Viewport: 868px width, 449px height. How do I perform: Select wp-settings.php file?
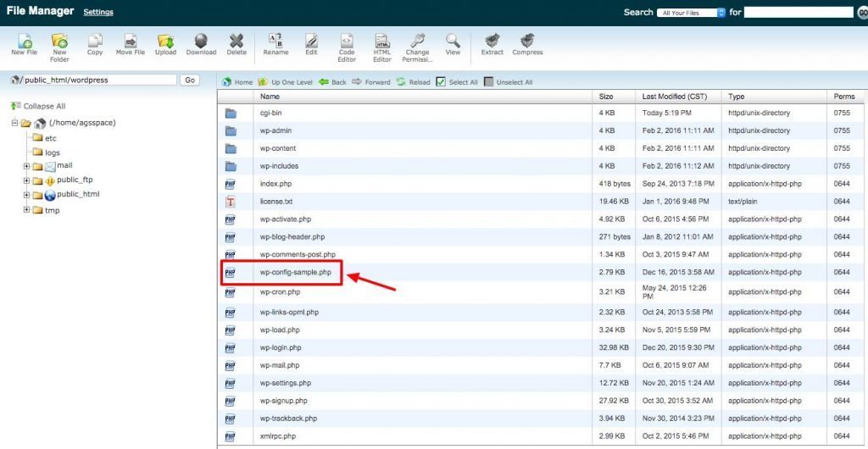click(x=286, y=383)
